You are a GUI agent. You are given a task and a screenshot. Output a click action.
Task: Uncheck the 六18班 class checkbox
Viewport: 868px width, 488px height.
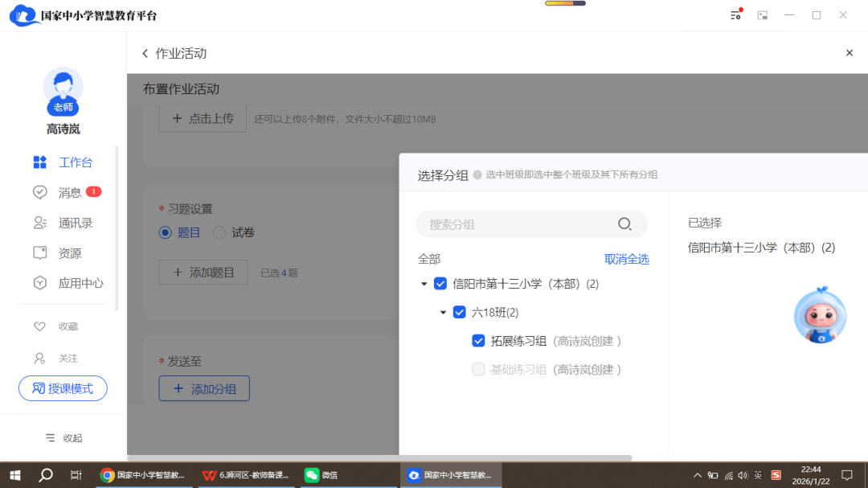point(460,312)
